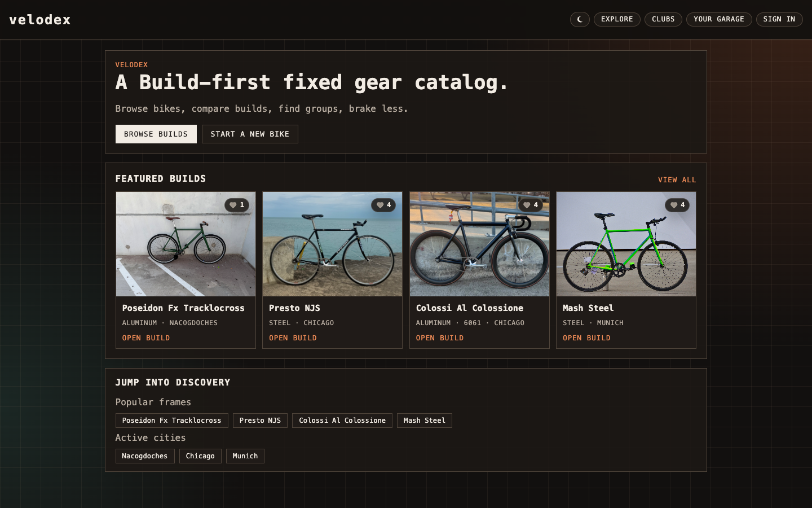Open the Colossi Al Colossione bike photo
Image resolution: width=812 pixels, height=508 pixels.
click(x=479, y=244)
